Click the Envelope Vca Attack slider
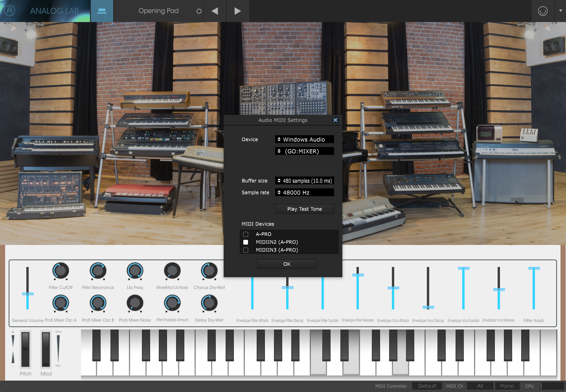This screenshot has width=566, height=392. [393, 288]
